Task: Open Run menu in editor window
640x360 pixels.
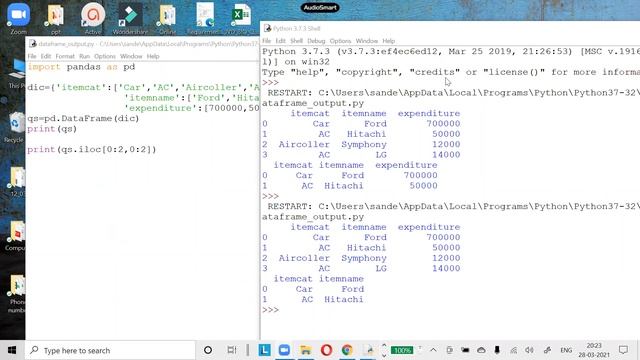Action: 84,56
